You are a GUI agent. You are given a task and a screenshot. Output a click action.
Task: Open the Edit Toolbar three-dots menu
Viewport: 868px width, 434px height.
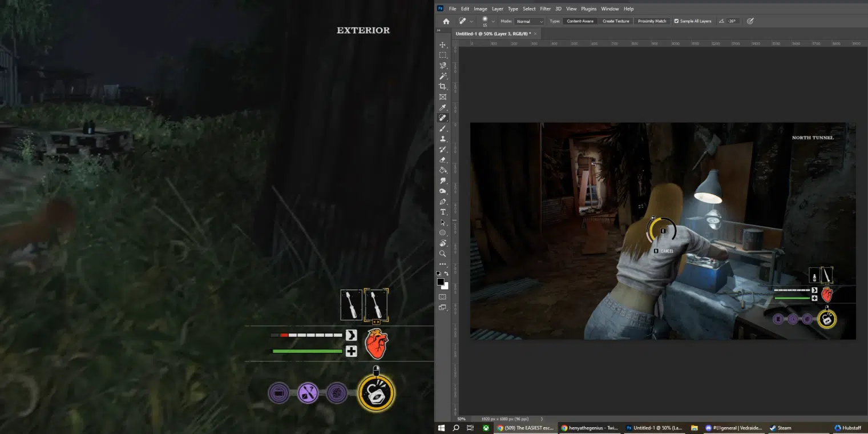pos(442,264)
